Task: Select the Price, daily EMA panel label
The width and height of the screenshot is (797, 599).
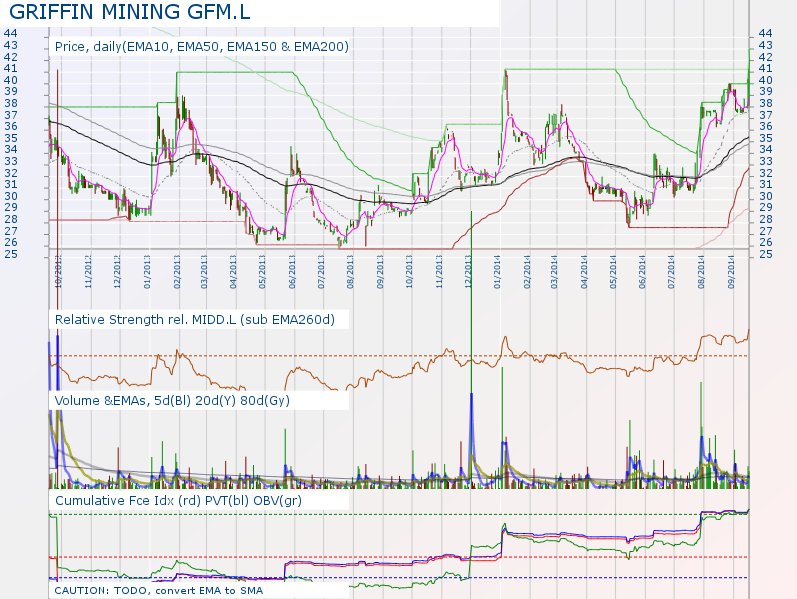Action: 202,47
